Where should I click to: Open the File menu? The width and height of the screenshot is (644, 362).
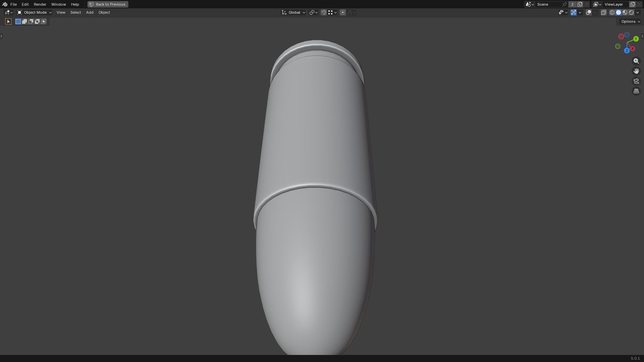tap(13, 4)
